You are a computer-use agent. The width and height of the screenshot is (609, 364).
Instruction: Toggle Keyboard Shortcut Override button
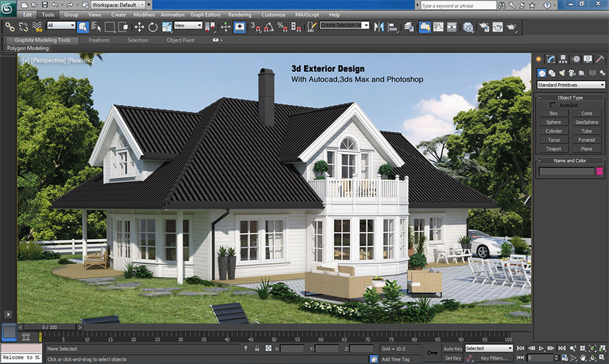(239, 27)
